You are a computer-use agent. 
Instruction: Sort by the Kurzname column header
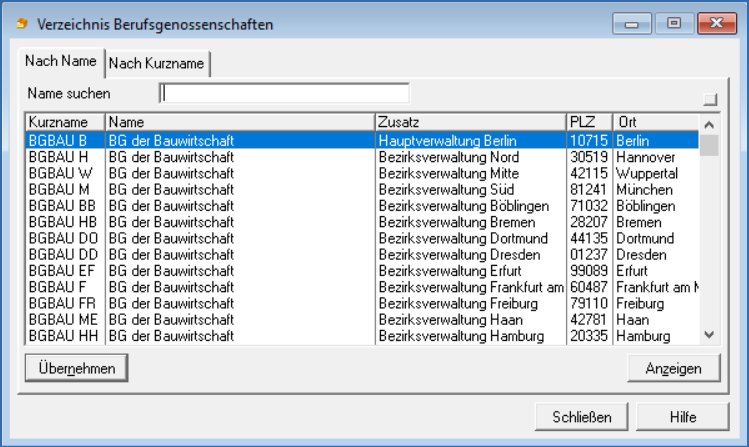[65, 122]
